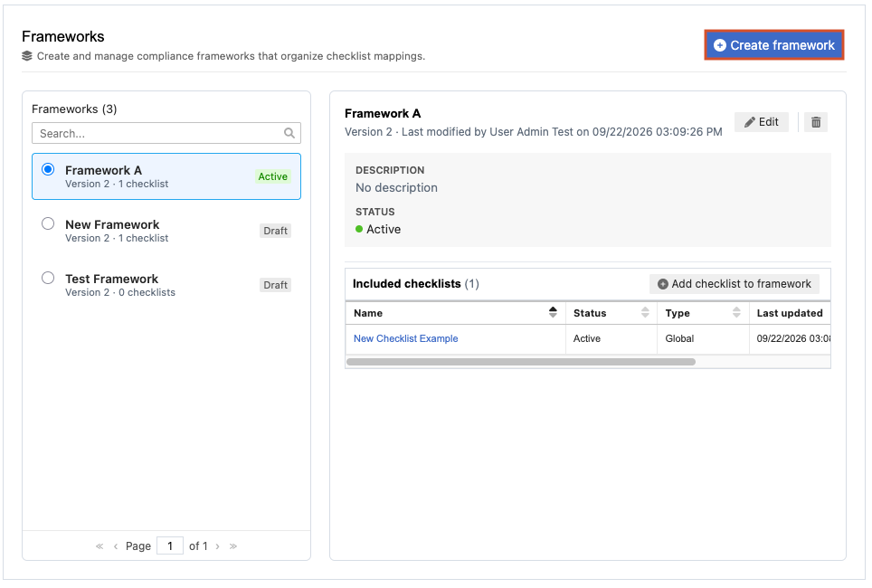The height and width of the screenshot is (588, 872).
Task: Click the Last updated column header
Action: [x=790, y=313]
